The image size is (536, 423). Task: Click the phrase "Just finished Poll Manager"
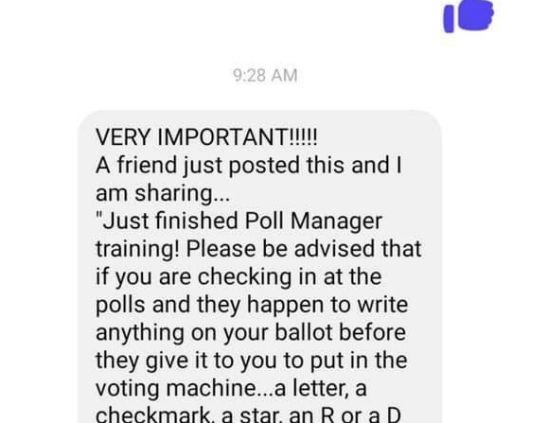239,221
